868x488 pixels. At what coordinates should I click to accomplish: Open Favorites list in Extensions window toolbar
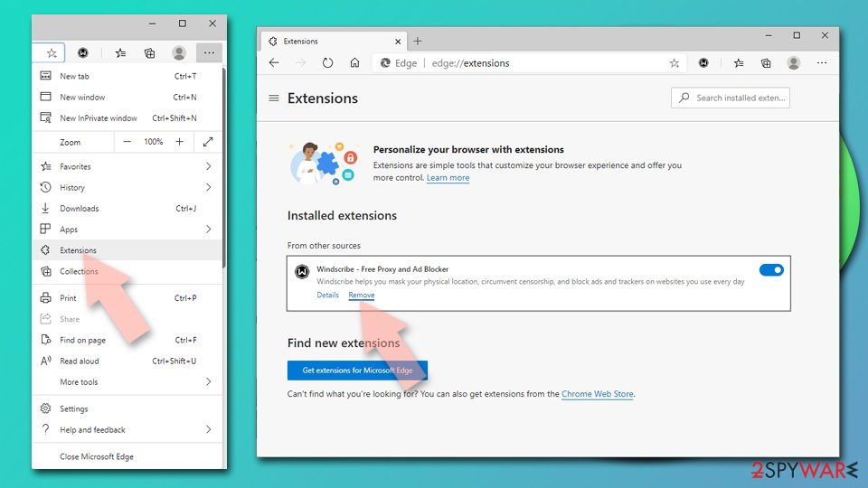(739, 63)
